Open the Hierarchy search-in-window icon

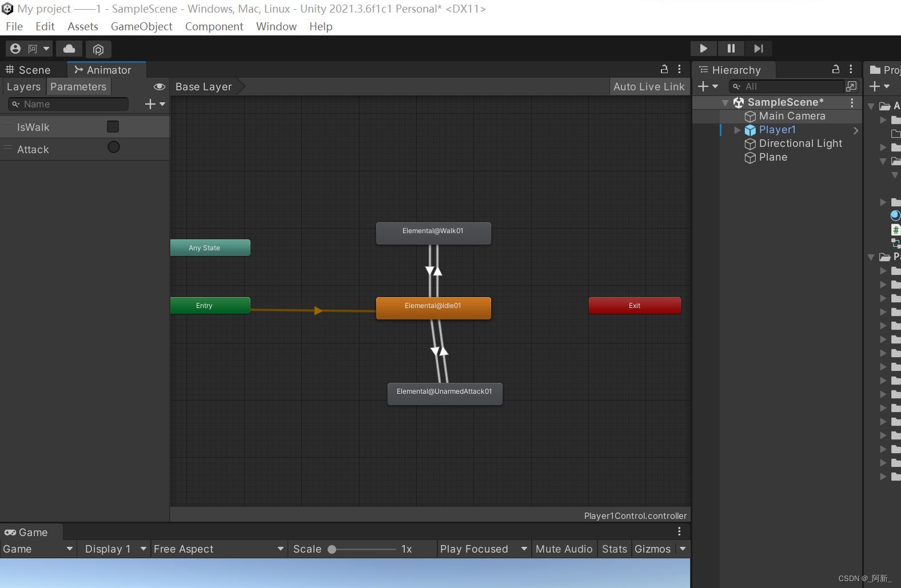point(851,86)
